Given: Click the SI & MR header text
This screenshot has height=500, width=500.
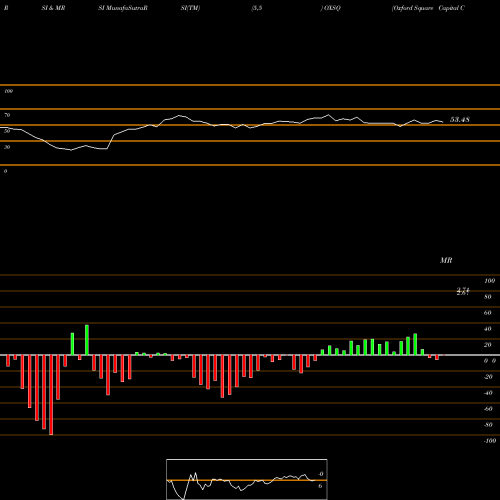Looking at the screenshot, I should pyautogui.click(x=53, y=8).
